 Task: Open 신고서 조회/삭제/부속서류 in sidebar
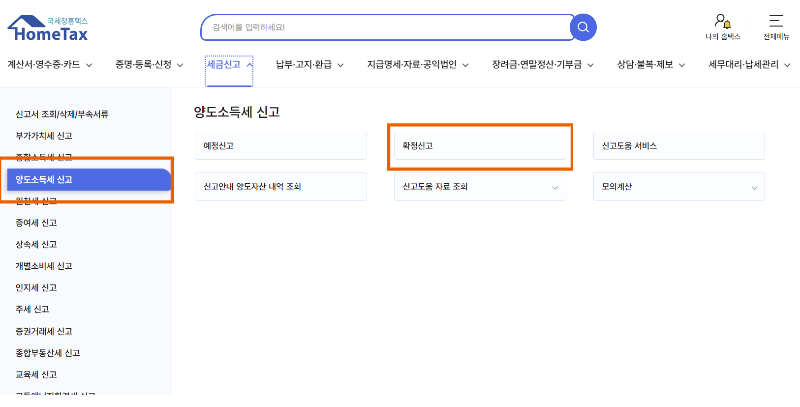point(62,114)
